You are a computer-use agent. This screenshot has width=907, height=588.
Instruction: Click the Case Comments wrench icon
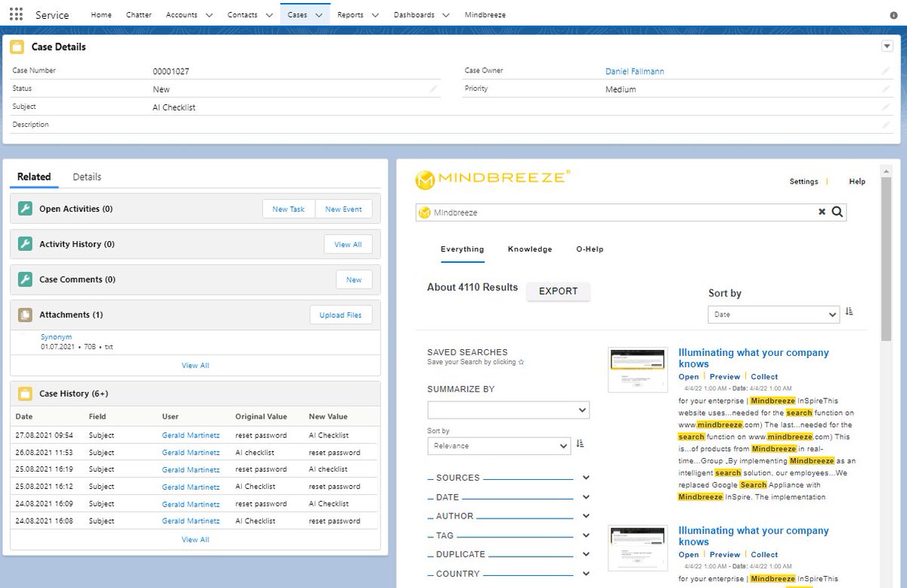pos(25,280)
